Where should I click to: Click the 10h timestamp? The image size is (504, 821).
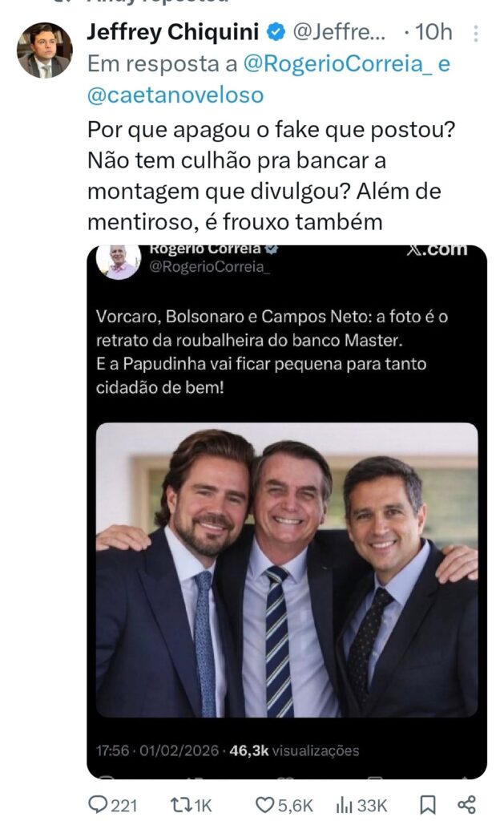(x=433, y=33)
